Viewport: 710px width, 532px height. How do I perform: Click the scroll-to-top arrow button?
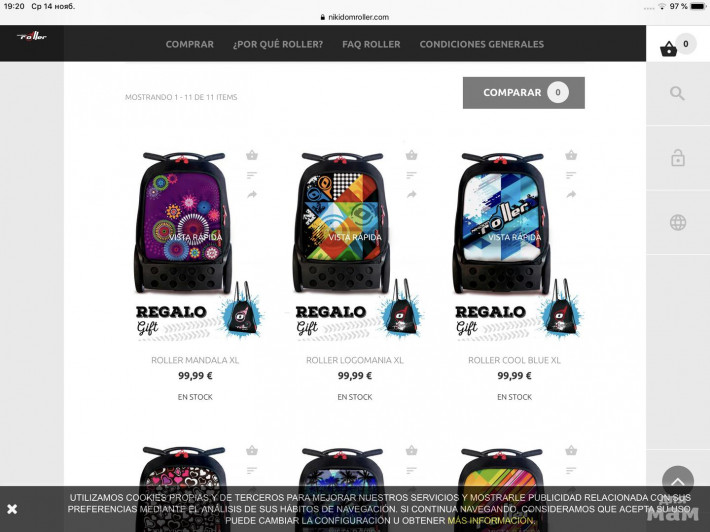click(678, 481)
